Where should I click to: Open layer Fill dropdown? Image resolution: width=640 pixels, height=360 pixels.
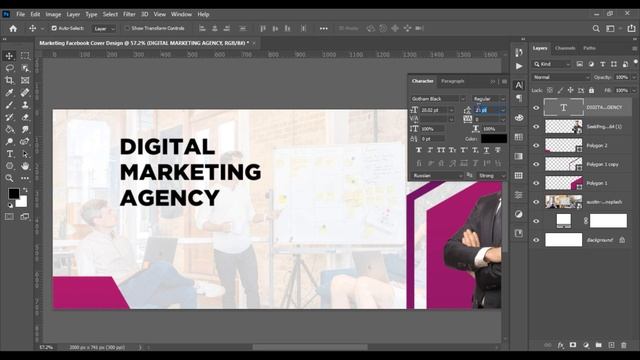634,90
